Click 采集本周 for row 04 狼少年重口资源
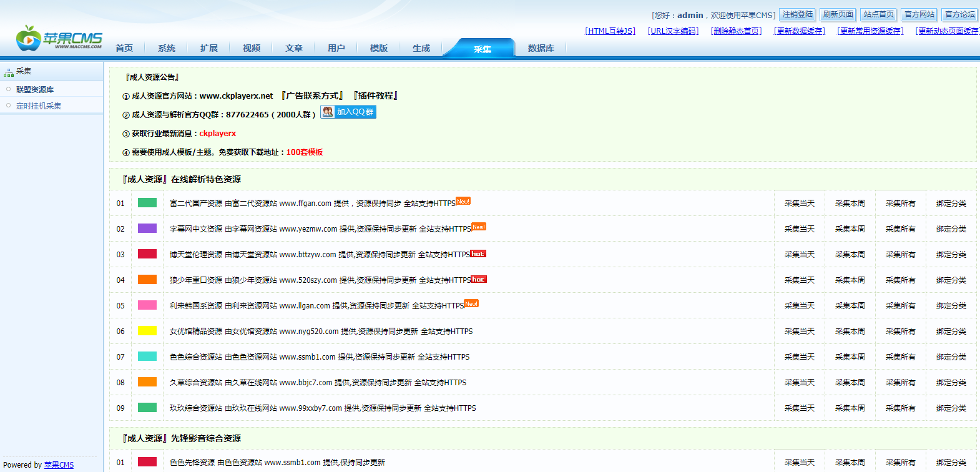 coord(850,280)
